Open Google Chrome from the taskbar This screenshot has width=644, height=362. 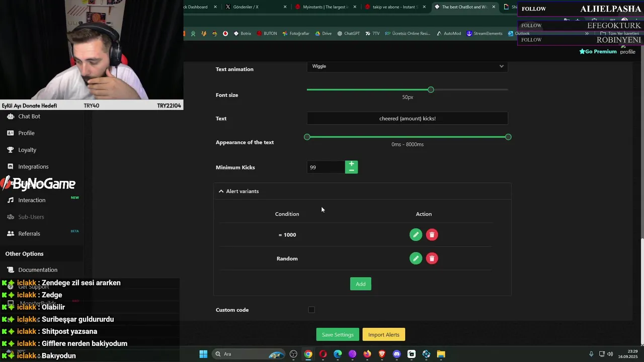coord(308,354)
